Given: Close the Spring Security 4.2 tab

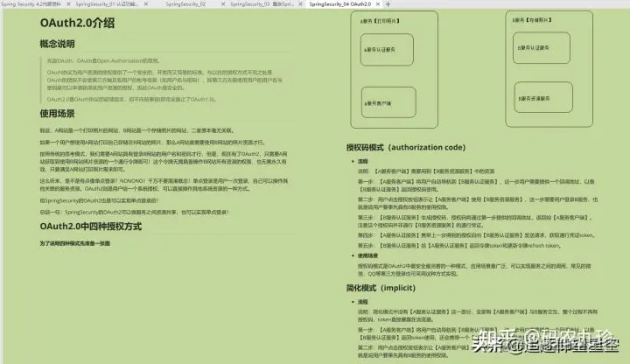Looking at the screenshot, I should (68, 4).
